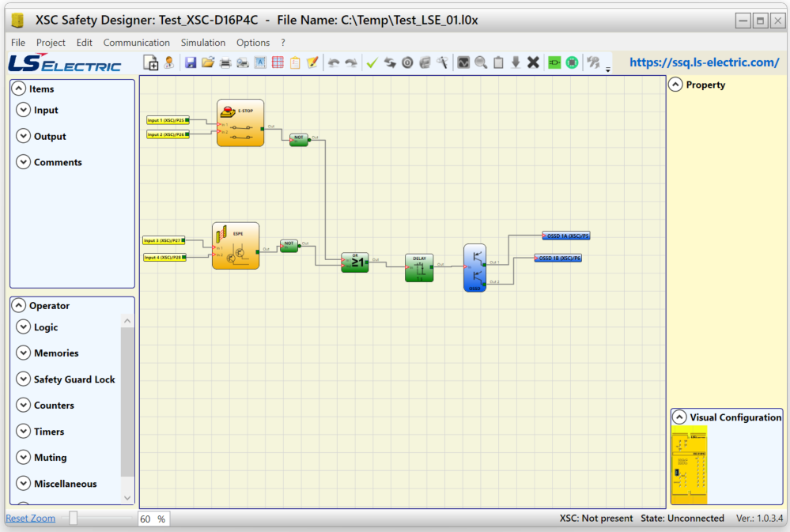Click the grey module stack icon
Screen dimensions: 790x532
(x=425, y=63)
